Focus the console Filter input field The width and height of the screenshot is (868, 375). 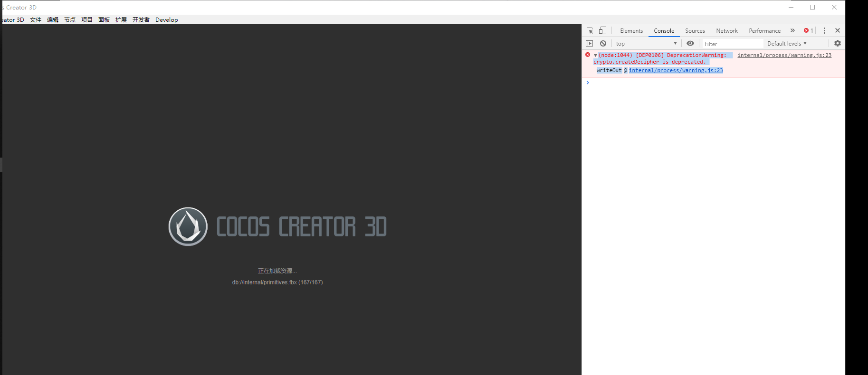732,44
